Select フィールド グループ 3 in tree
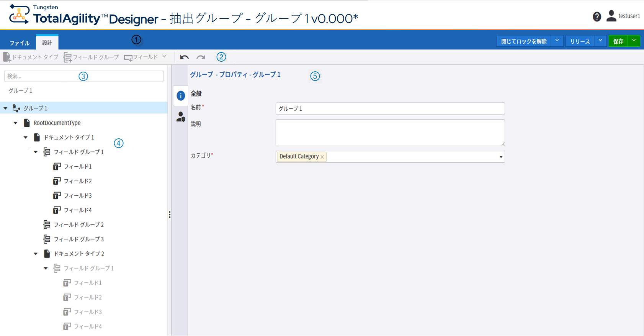This screenshot has width=644, height=336. coord(78,239)
